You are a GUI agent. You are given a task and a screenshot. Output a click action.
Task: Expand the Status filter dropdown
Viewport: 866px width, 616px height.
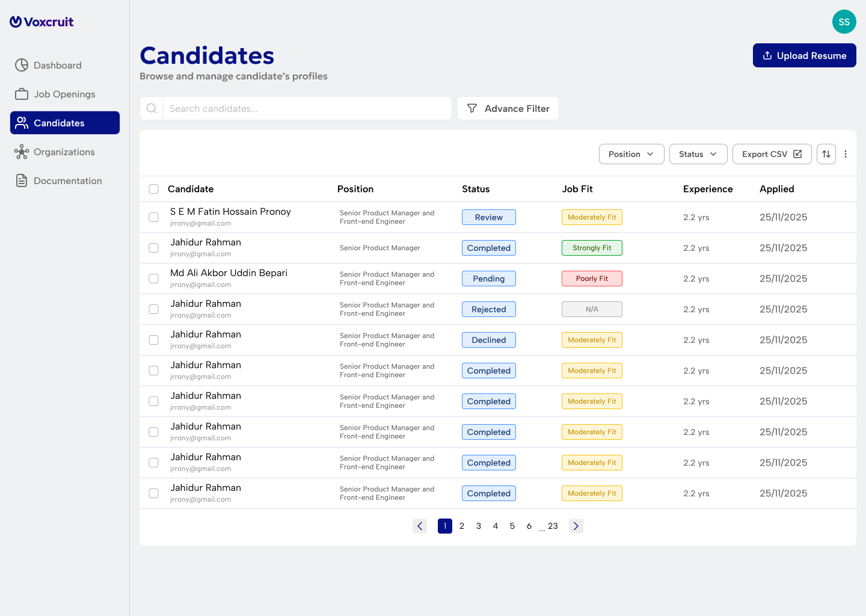pyautogui.click(x=698, y=154)
